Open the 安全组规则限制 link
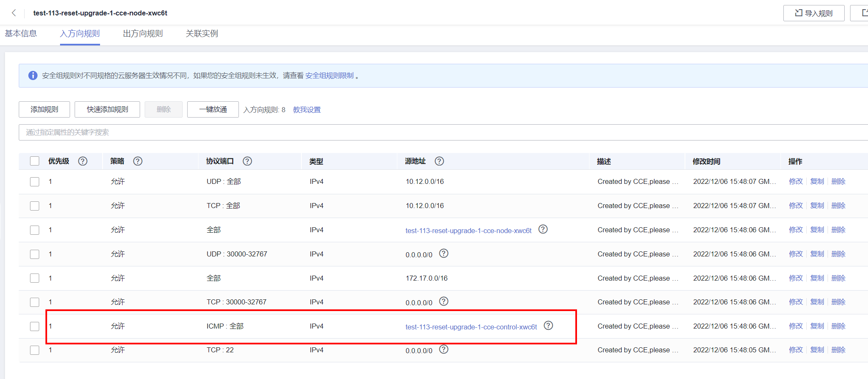The height and width of the screenshot is (379, 868). tap(329, 76)
